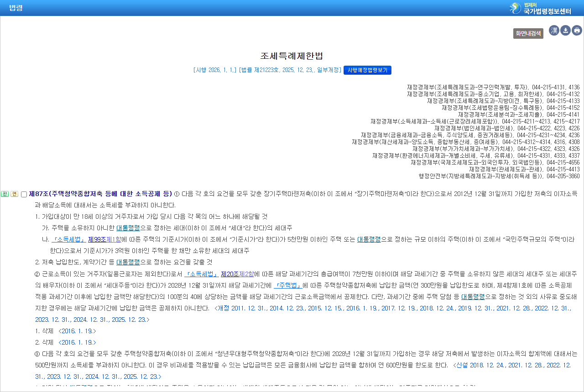Print the law with the printer icon

click(x=577, y=31)
